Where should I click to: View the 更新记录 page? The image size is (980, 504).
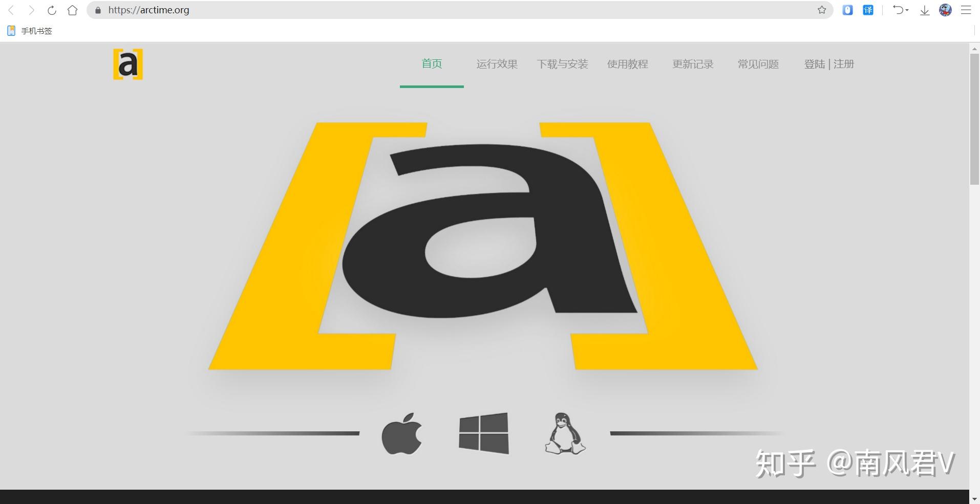point(693,64)
